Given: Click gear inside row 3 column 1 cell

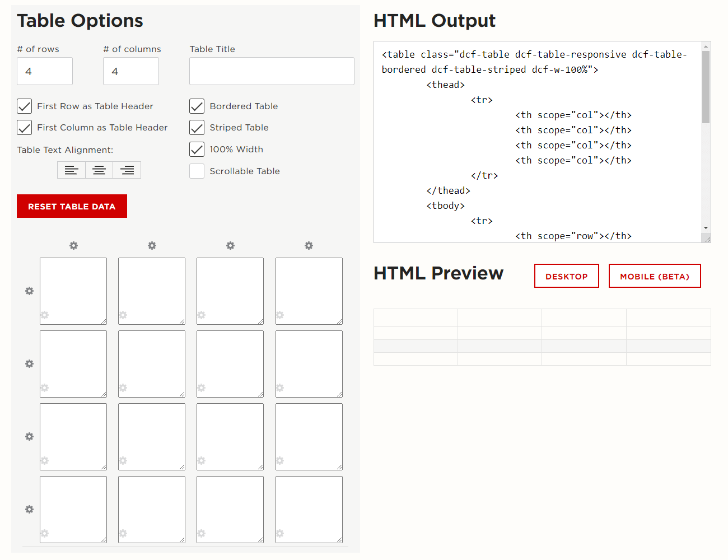Looking at the screenshot, I should pos(45,461).
